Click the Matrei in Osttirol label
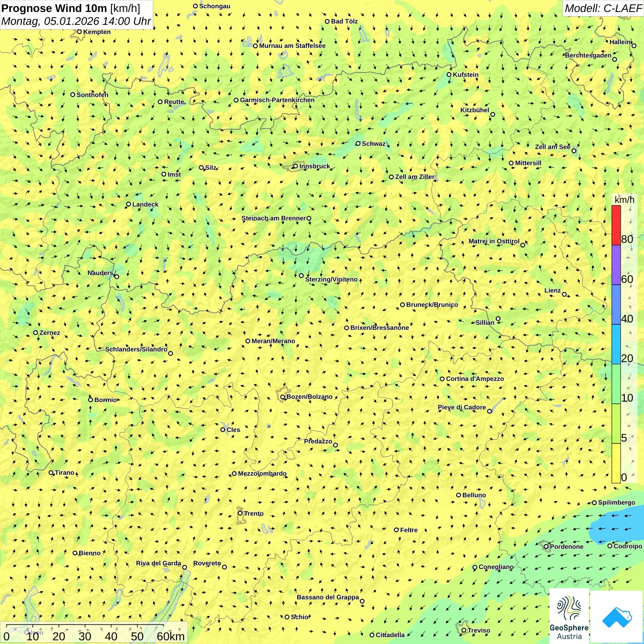644x644 pixels. pos(494,241)
